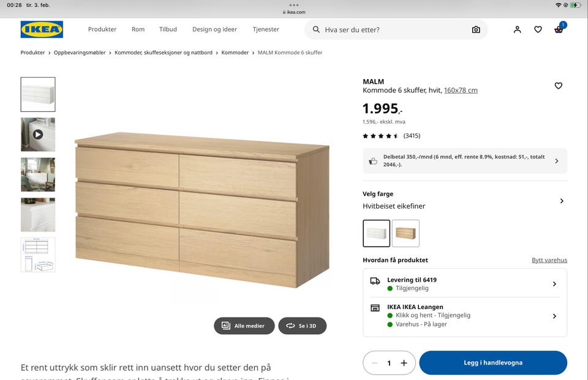Expand Levering til 6419 details
This screenshot has height=380, width=588.
pyautogui.click(x=465, y=284)
